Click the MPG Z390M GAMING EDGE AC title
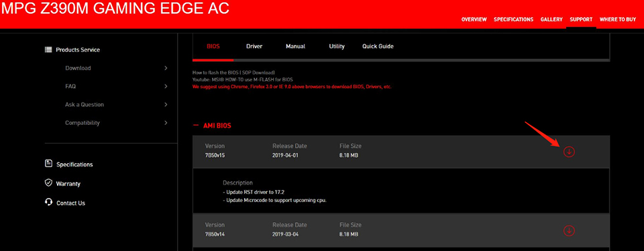The width and height of the screenshot is (644, 251). click(x=115, y=8)
